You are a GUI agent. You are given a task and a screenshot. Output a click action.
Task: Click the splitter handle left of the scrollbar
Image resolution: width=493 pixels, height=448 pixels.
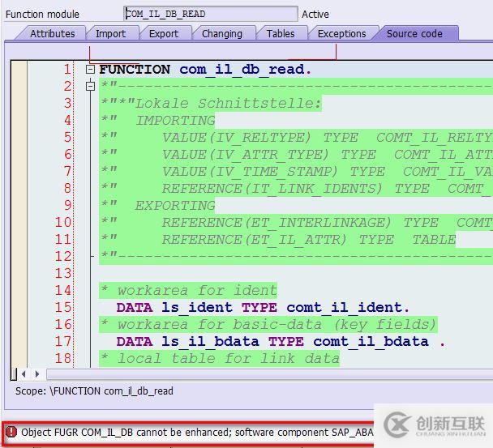tap(14, 374)
